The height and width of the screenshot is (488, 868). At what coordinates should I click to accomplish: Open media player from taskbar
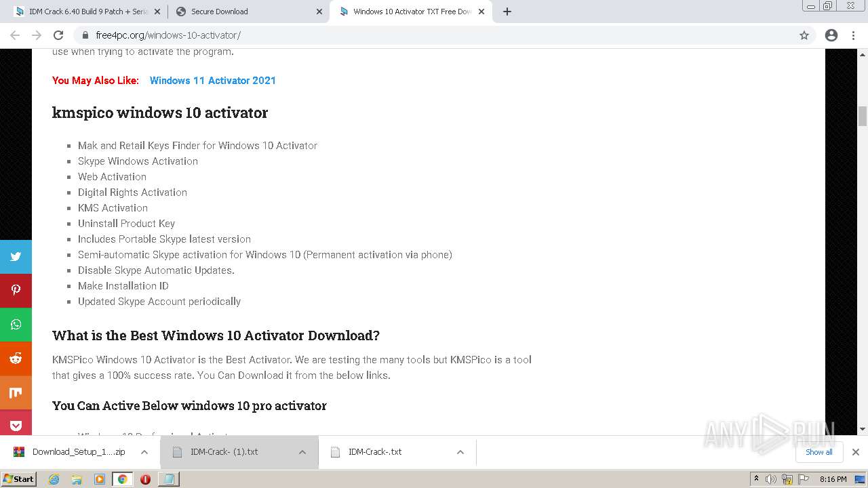(x=100, y=479)
